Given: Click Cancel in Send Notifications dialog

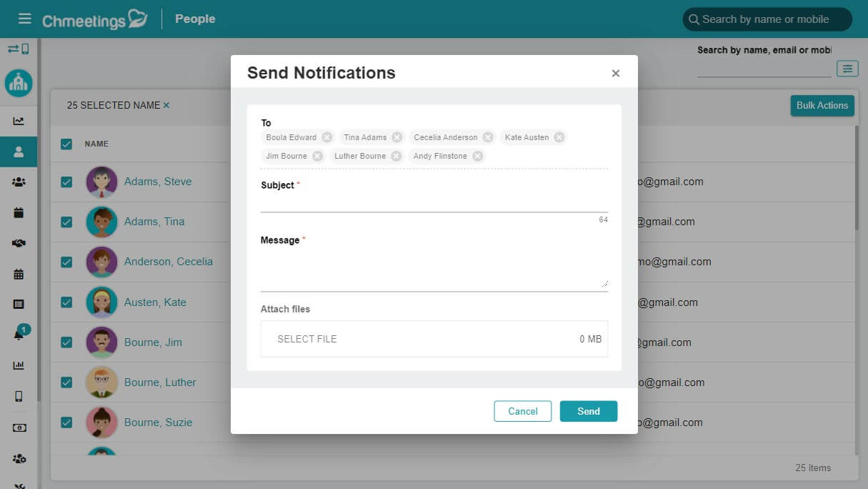Looking at the screenshot, I should [523, 411].
